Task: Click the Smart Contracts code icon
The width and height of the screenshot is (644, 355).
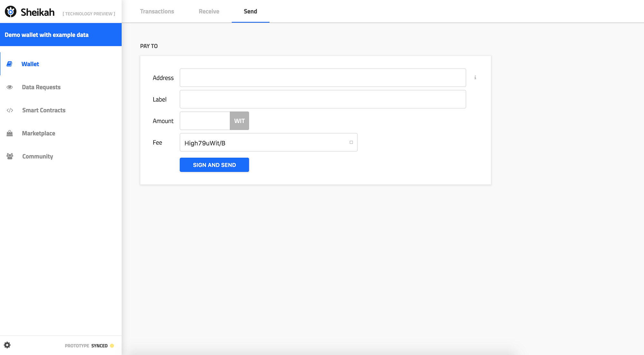Action: tap(10, 110)
